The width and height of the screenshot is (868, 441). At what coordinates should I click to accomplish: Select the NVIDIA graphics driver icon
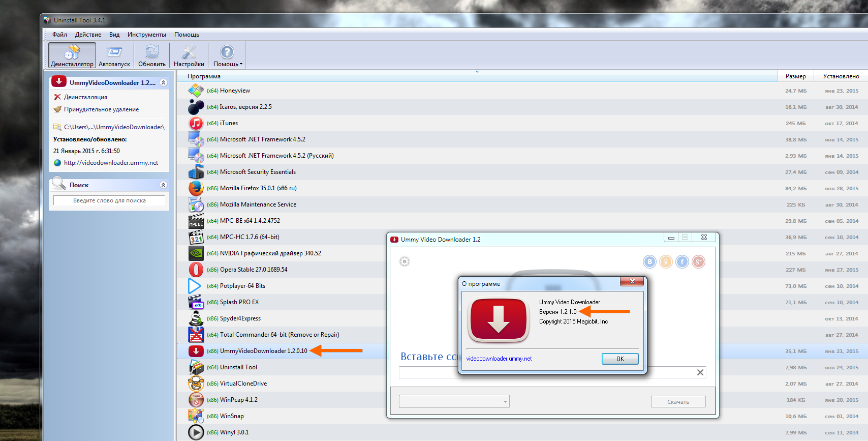[x=196, y=253]
